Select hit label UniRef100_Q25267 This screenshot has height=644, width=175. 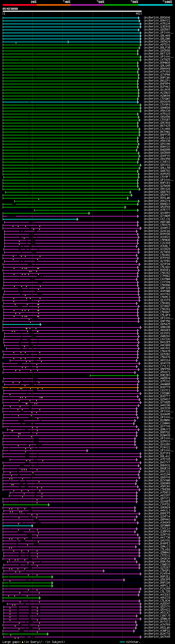(x=157, y=568)
